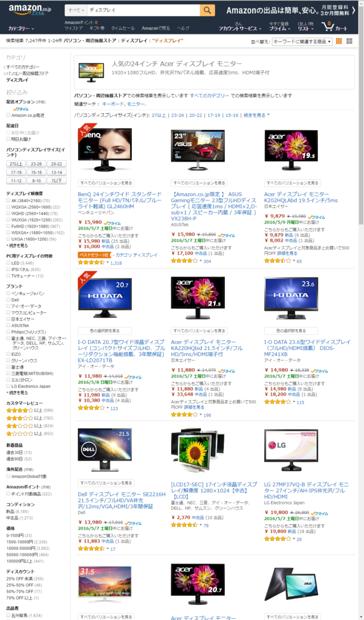The image size is (364, 620).
Task: Select the 27以上 size button in sidebar
Action: tap(16, 164)
